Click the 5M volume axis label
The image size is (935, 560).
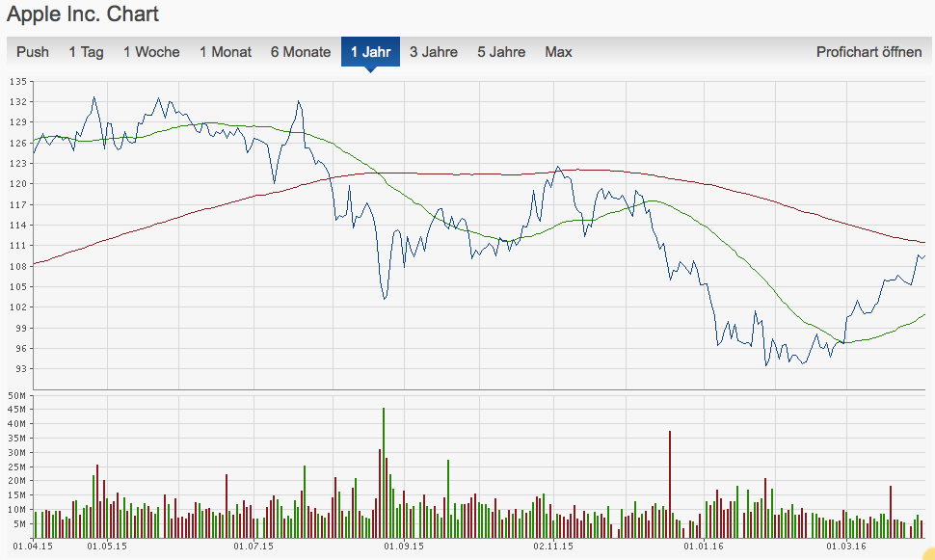tap(20, 524)
